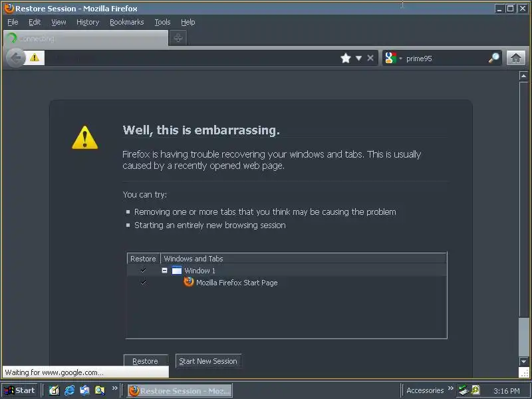Image resolution: width=532 pixels, height=399 pixels.
Task: Open the Windows Start button
Action: 20,390
